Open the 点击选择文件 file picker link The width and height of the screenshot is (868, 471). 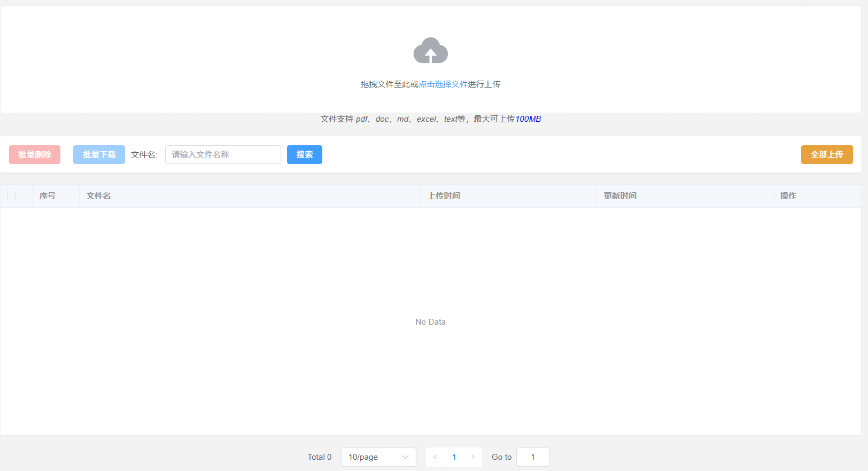443,84
